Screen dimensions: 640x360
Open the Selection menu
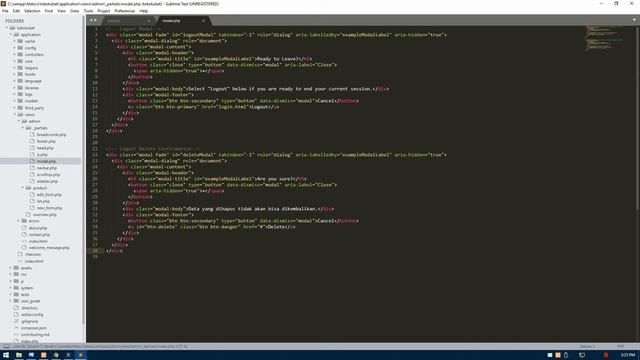point(32,11)
